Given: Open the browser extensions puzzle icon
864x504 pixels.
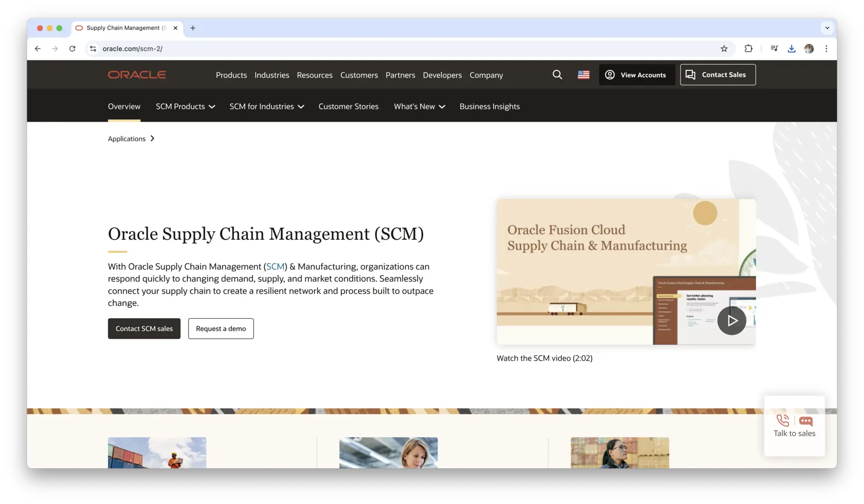Looking at the screenshot, I should [x=748, y=49].
